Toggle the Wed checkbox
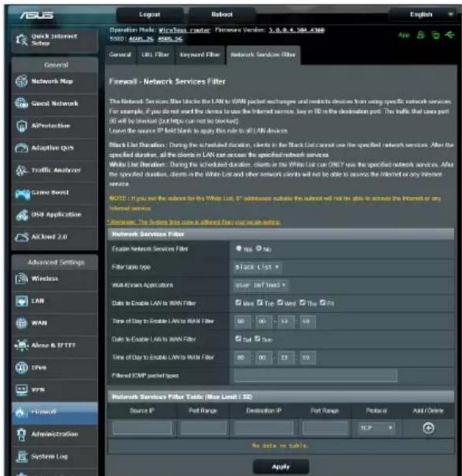 [281, 302]
